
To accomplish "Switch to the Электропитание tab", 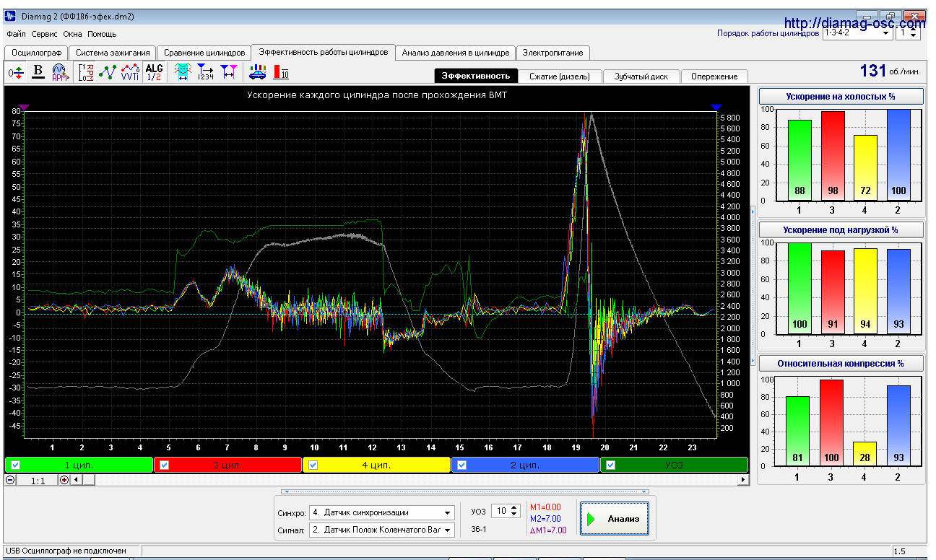I will [553, 53].
